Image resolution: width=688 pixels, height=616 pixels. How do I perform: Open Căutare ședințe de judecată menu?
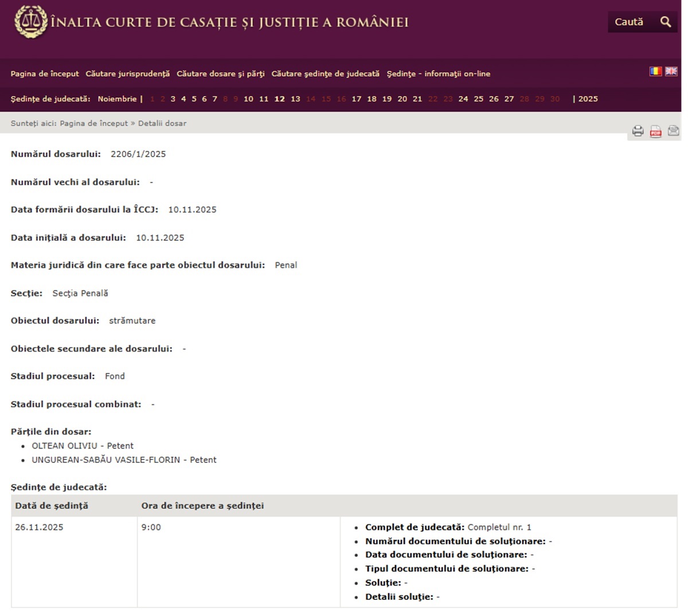325,73
